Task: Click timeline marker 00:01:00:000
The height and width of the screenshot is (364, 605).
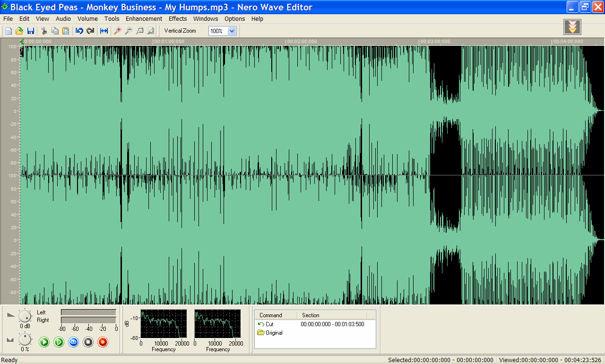Action: 169,42
